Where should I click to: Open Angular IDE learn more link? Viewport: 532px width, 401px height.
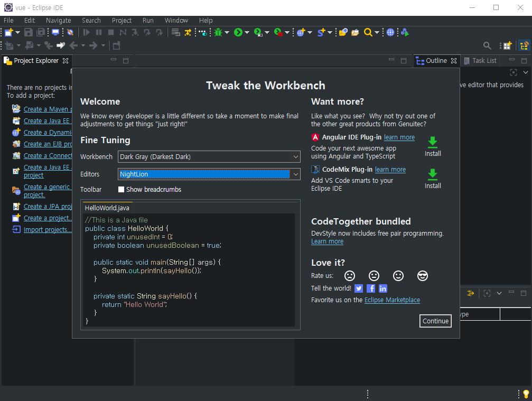399,137
